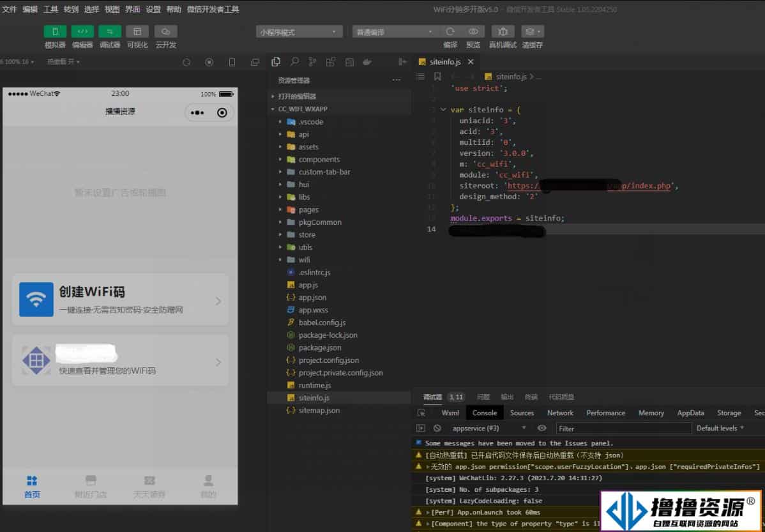Viewport: 765px width, 532px height.
Task: Open the 文件 menu
Action: pos(10,10)
